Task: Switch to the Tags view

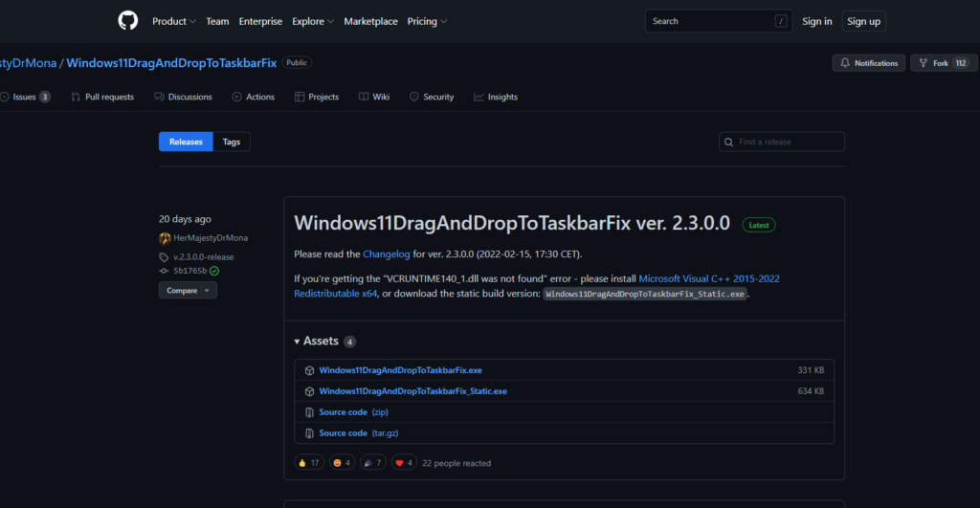Action: [232, 142]
